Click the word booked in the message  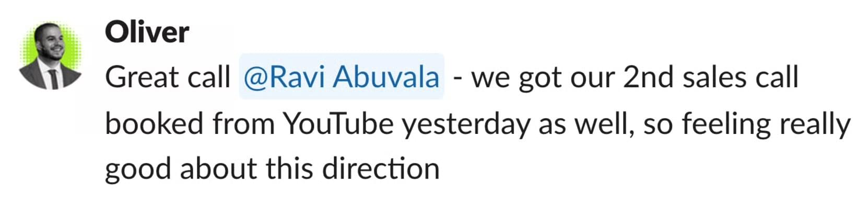[x=154, y=124]
